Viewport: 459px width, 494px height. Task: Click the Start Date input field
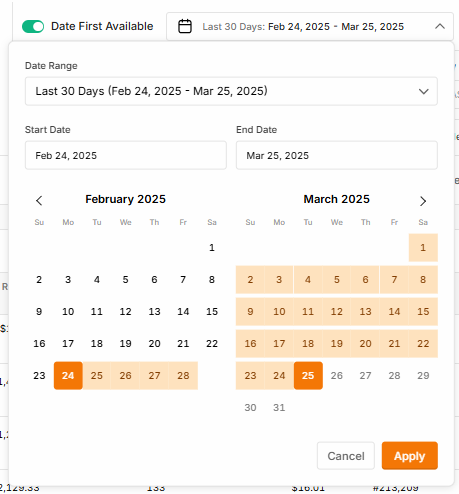coord(126,155)
